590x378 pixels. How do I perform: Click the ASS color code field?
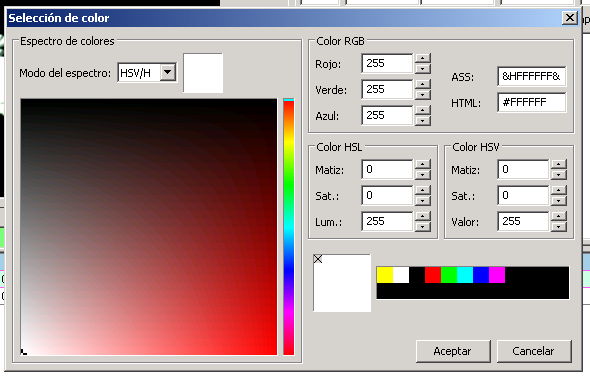pos(531,76)
